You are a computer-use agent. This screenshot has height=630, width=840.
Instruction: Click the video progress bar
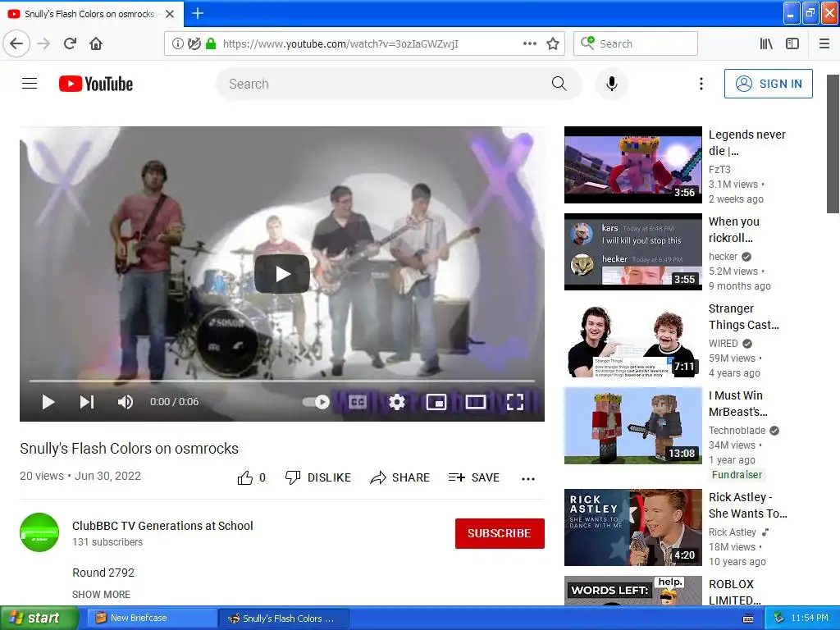[x=282, y=381]
